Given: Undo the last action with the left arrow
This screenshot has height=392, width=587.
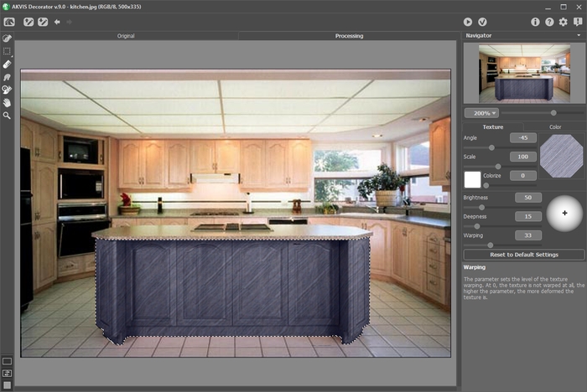Looking at the screenshot, I should 57,22.
